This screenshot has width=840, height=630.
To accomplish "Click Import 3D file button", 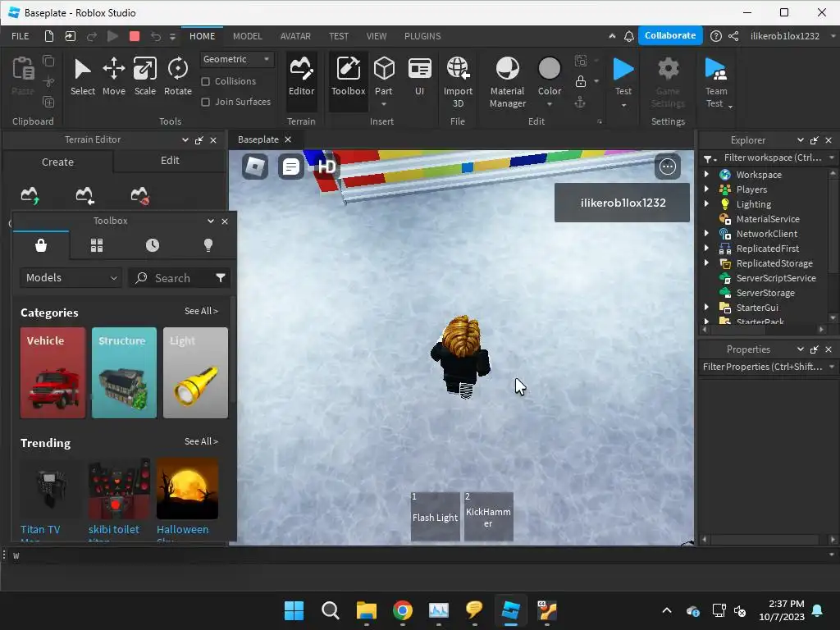I will pos(458,82).
